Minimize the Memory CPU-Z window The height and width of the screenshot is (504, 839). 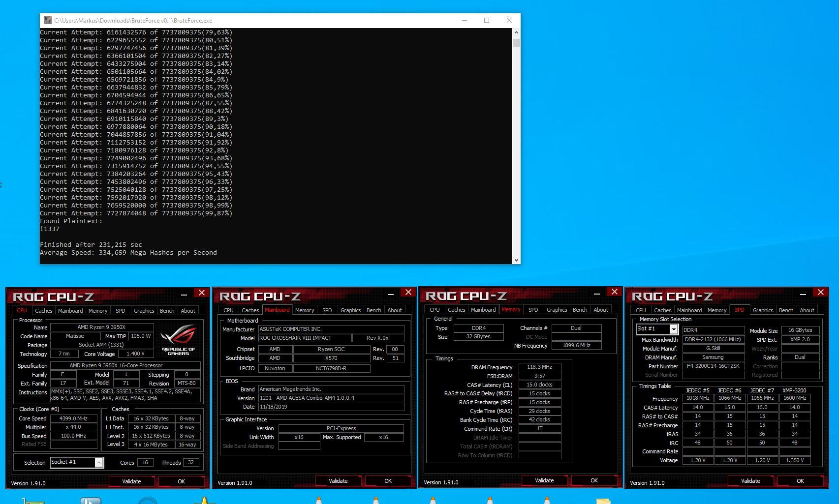pyautogui.click(x=596, y=293)
